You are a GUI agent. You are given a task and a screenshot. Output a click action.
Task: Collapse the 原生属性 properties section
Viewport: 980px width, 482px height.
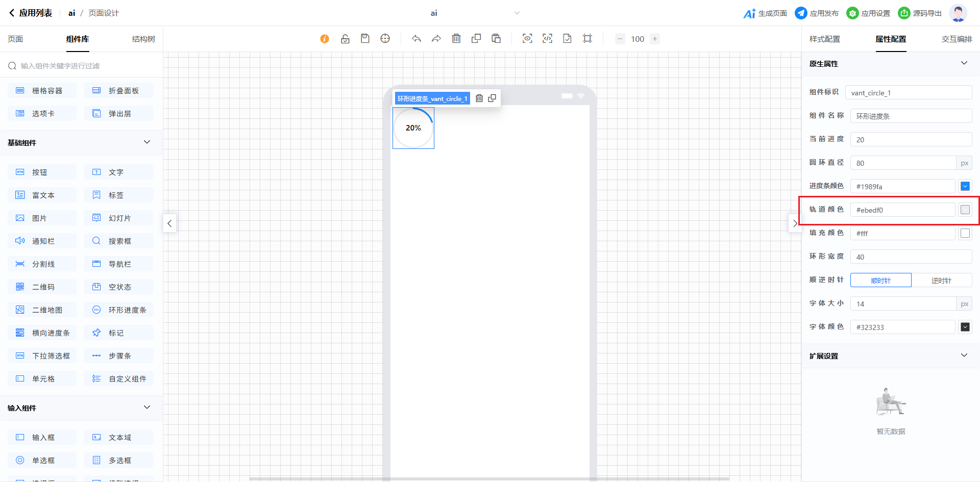pyautogui.click(x=964, y=63)
